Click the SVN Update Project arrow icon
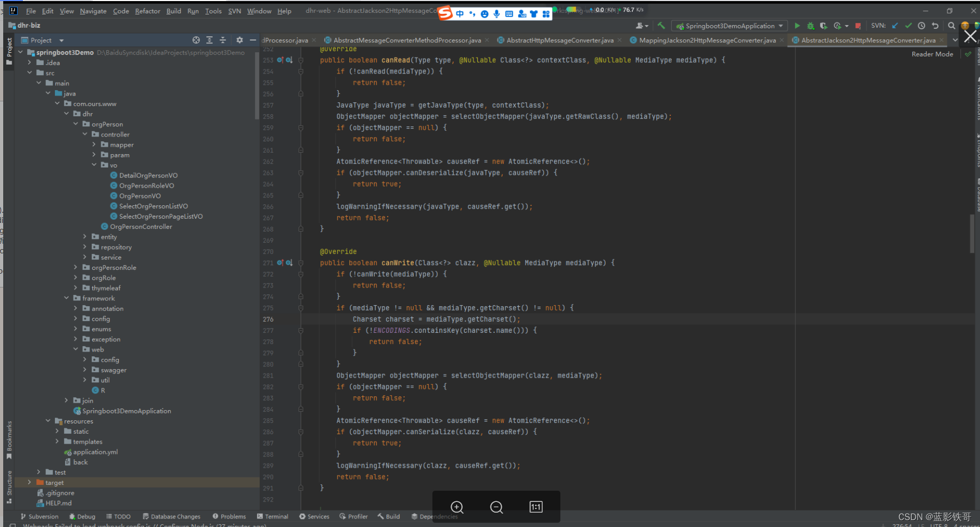The width and height of the screenshot is (980, 527). [x=895, y=26]
